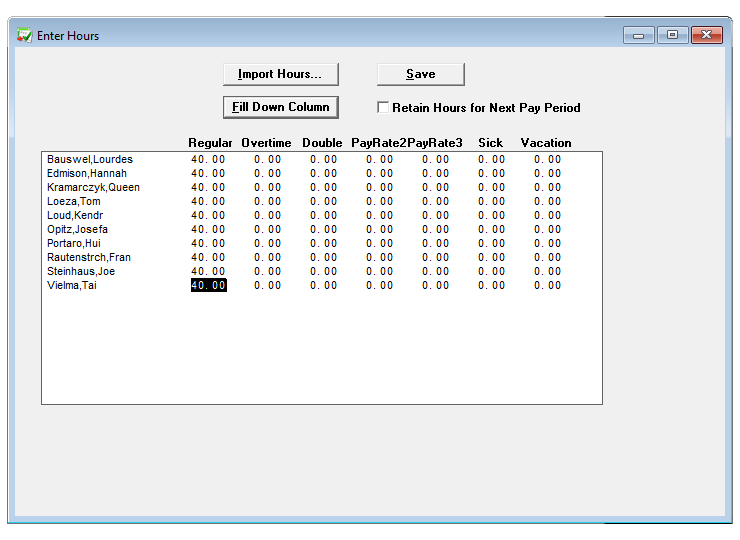Edit Sick hours for Kramarczyk,Queen
The image size is (740, 540).
point(491,187)
